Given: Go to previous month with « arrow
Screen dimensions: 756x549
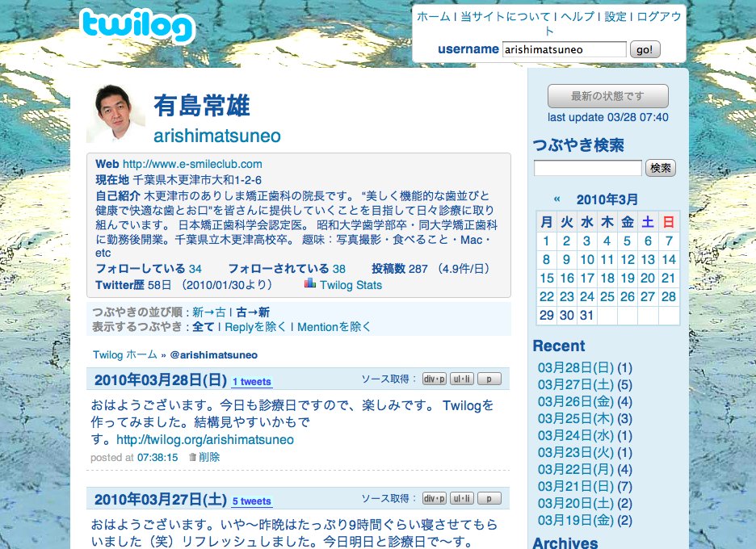Looking at the screenshot, I should point(556,199).
